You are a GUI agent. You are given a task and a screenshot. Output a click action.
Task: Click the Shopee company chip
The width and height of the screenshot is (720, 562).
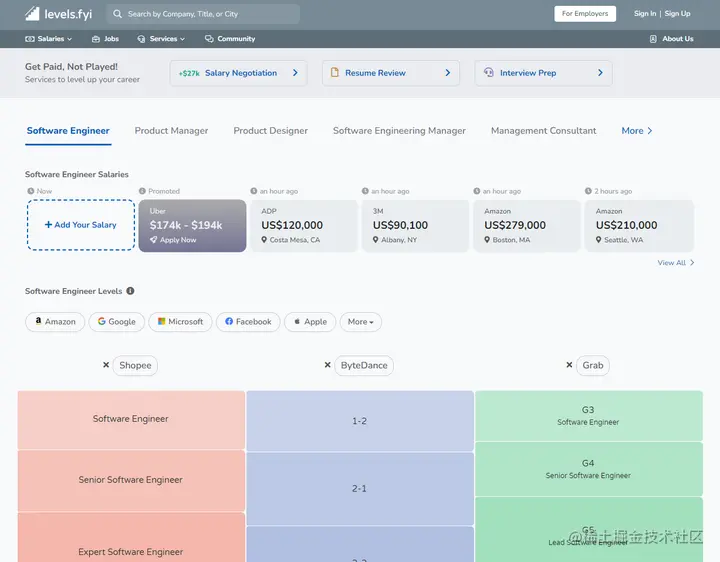(135, 365)
